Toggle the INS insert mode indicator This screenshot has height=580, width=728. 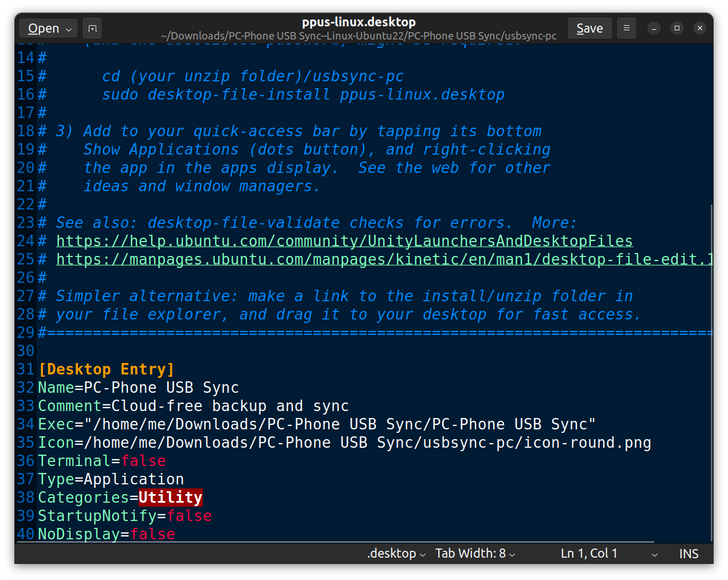click(688, 554)
